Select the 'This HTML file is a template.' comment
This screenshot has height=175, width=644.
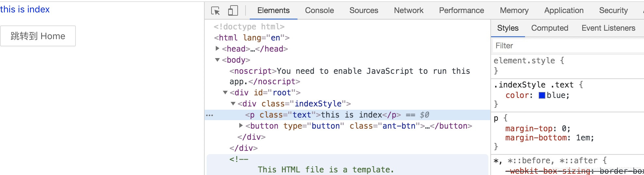[326, 169]
